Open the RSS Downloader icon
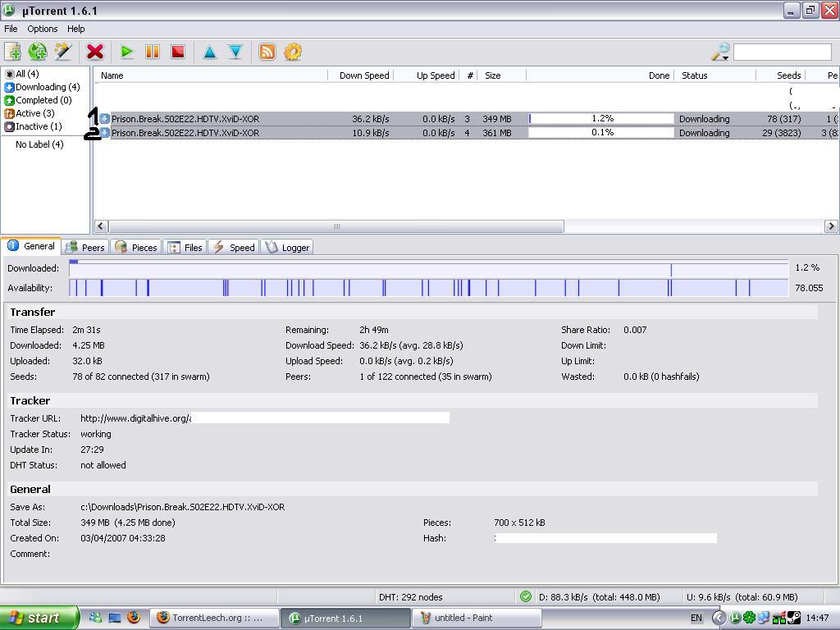Image resolution: width=840 pixels, height=630 pixels. coord(267,52)
